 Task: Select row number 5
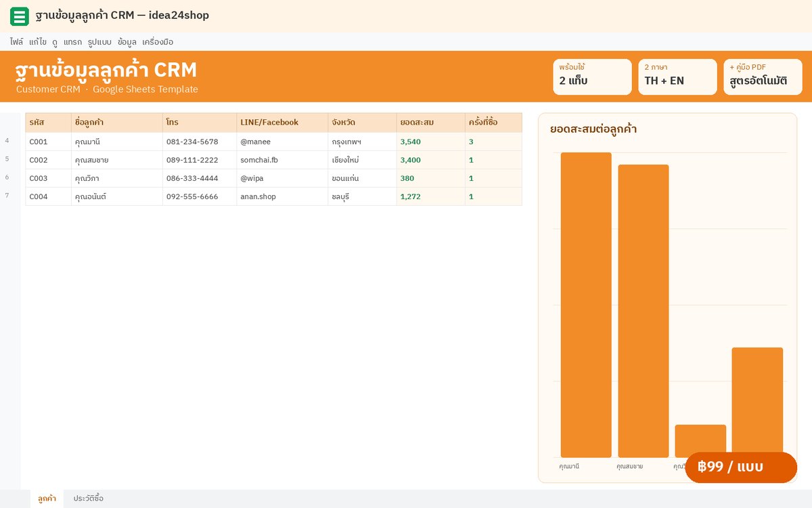(x=7, y=159)
